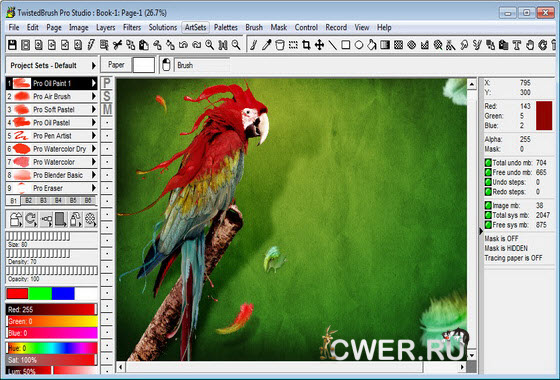Select the eyedropper color picker tool
Image resolution: width=560 pixels, height=380 pixels.
click(267, 45)
